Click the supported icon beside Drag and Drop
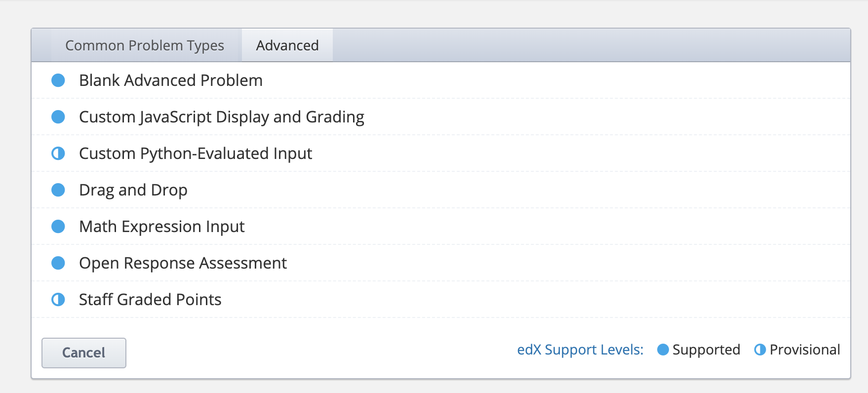 [58, 190]
